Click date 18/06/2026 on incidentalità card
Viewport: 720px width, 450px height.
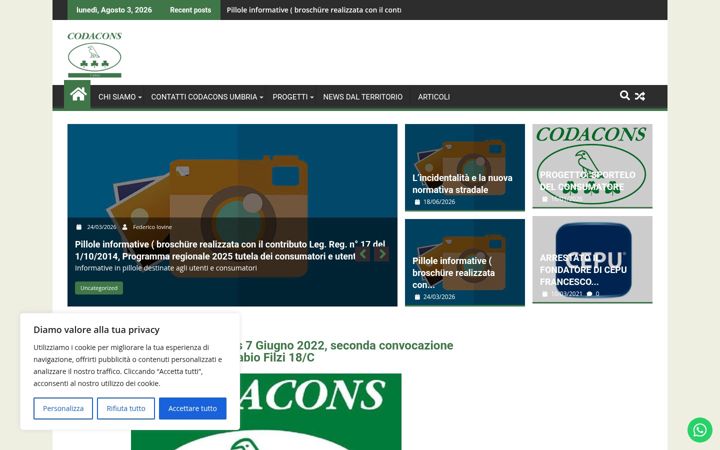(439, 202)
